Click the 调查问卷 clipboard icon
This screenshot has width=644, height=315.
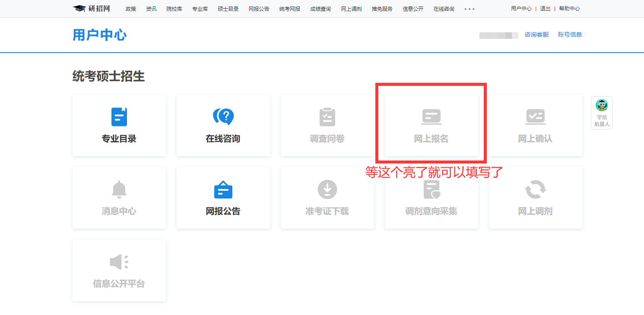[327, 117]
